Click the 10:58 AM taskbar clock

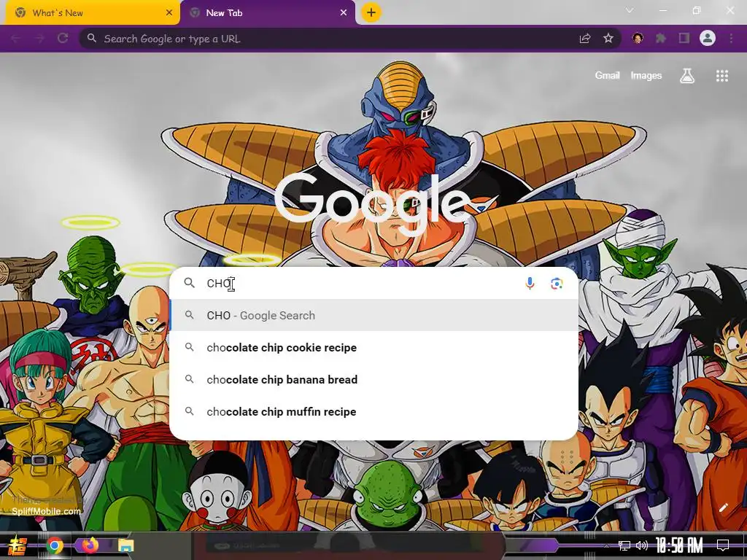pyautogui.click(x=679, y=545)
